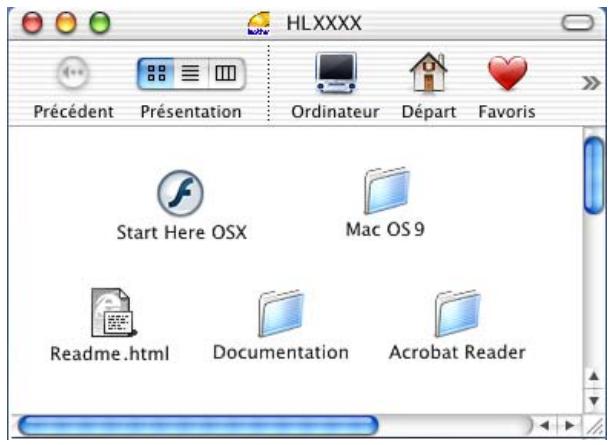
Task: Click the Brother icon in title bar
Action: (x=259, y=23)
